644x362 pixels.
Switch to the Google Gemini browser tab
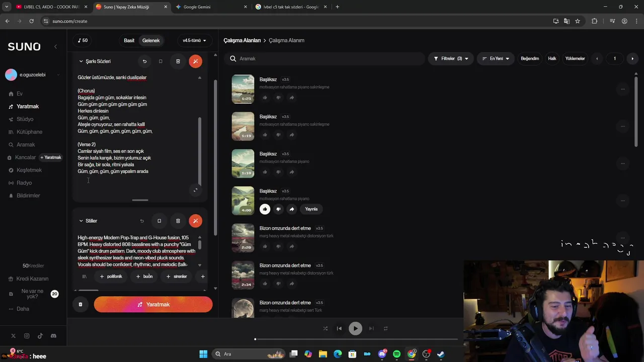pyautogui.click(x=210, y=7)
